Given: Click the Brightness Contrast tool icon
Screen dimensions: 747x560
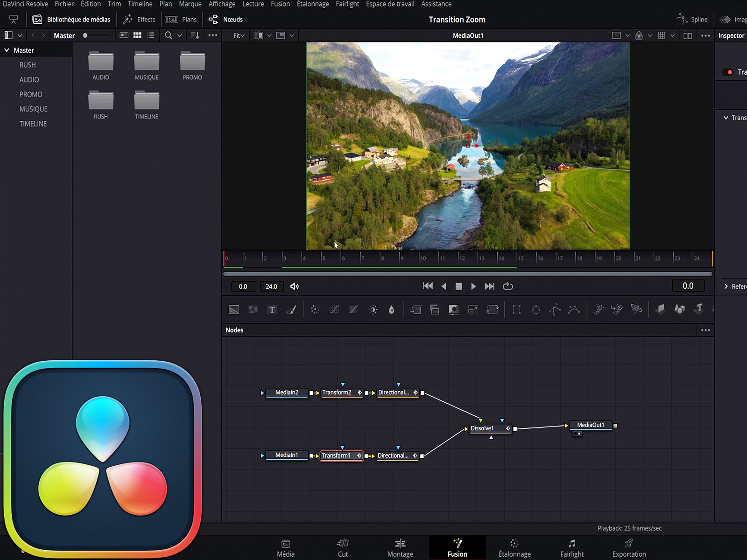Looking at the screenshot, I should [x=373, y=310].
